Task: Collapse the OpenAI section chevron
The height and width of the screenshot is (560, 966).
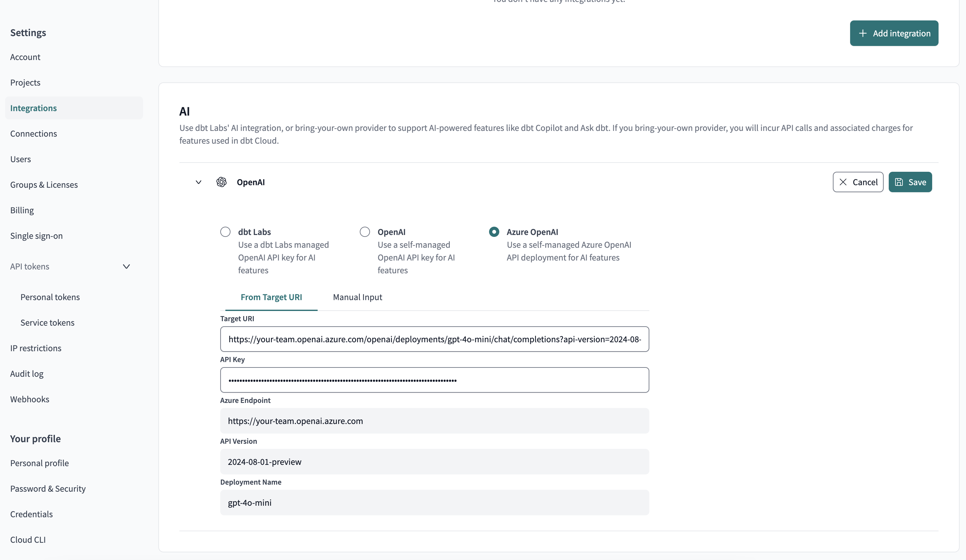Action: tap(199, 182)
